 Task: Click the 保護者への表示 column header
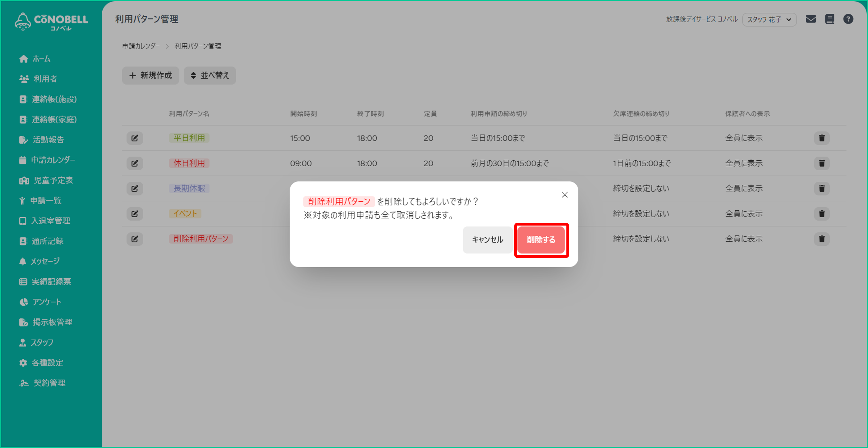[x=747, y=114]
